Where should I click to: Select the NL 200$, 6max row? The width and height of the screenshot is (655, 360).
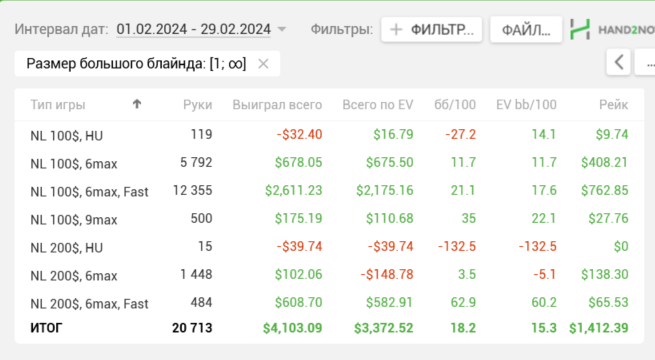point(329,275)
